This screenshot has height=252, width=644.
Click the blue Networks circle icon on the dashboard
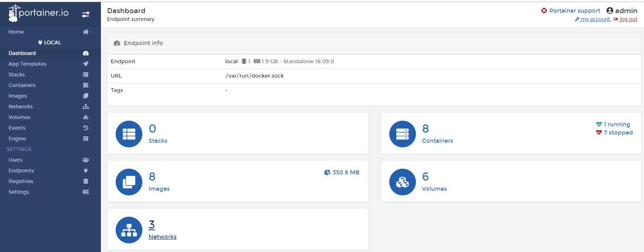click(129, 230)
